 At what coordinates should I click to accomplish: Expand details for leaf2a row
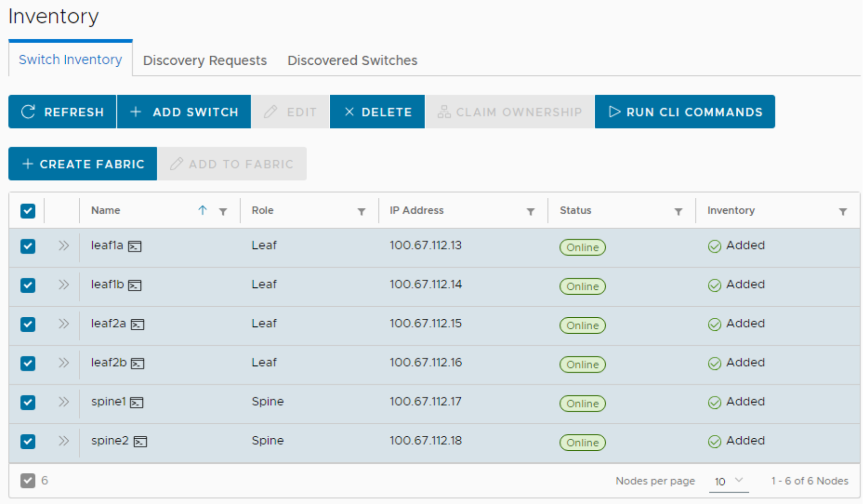pos(63,324)
